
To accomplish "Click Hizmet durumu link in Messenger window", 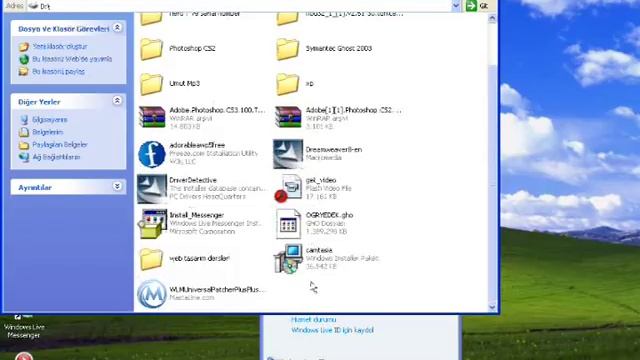I will (313, 320).
